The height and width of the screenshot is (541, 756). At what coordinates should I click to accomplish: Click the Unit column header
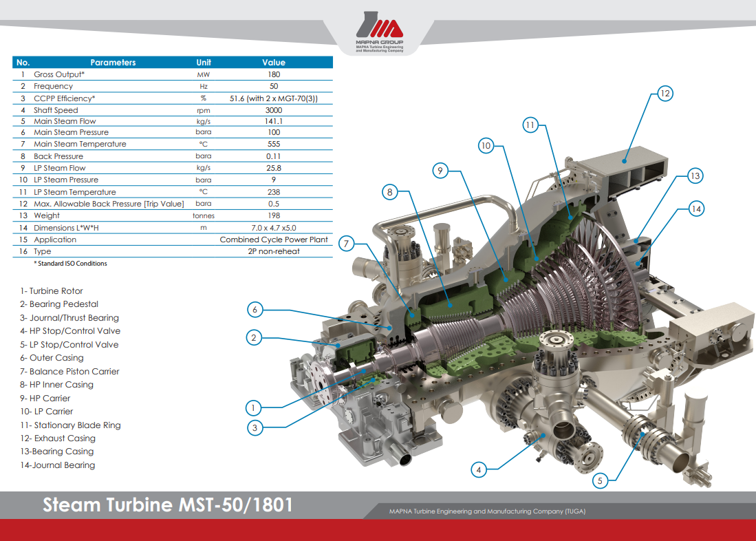(x=204, y=63)
